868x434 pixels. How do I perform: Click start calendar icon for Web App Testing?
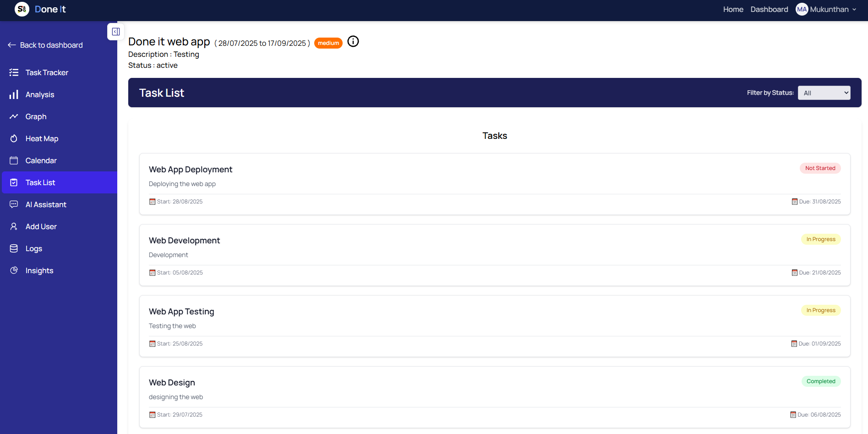tap(152, 344)
